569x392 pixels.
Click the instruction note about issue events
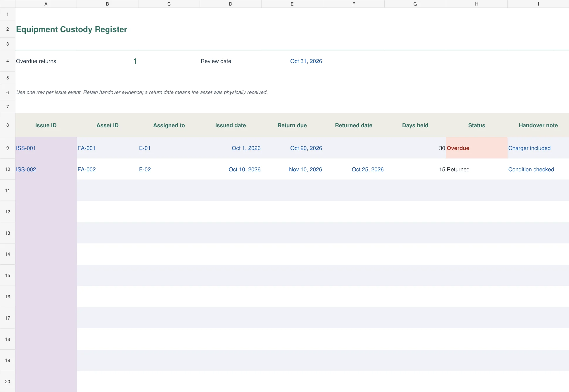(142, 92)
